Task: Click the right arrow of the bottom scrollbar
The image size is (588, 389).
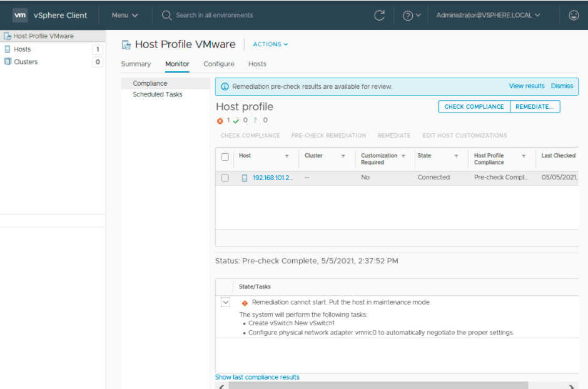Action: (571, 386)
